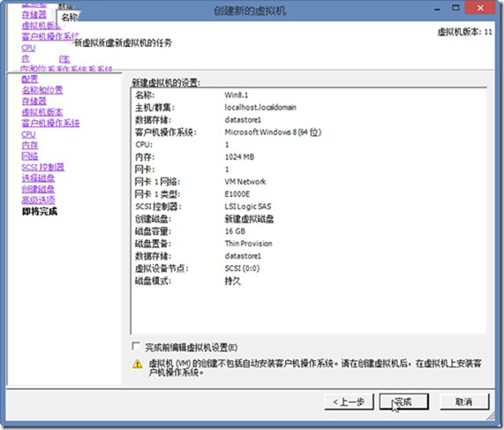This screenshot has height=430, width=504.
Task: Jump to 客户机操作系统 step
Action: pyautogui.click(x=50, y=123)
